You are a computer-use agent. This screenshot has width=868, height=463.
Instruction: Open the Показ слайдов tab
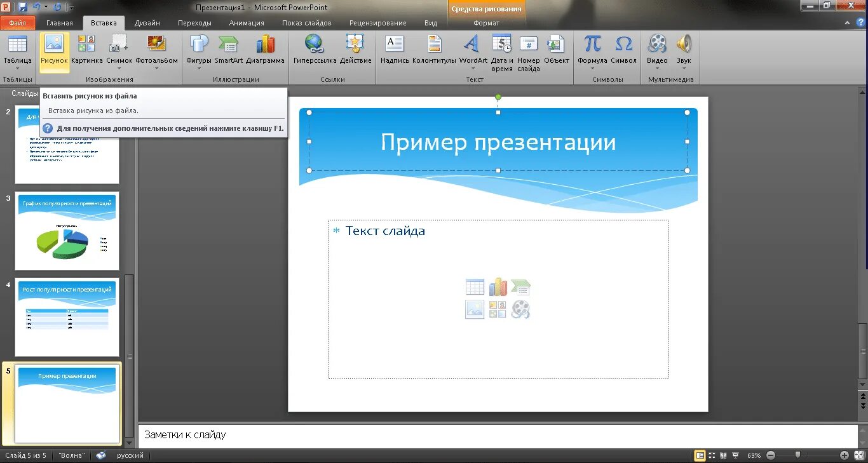point(307,23)
